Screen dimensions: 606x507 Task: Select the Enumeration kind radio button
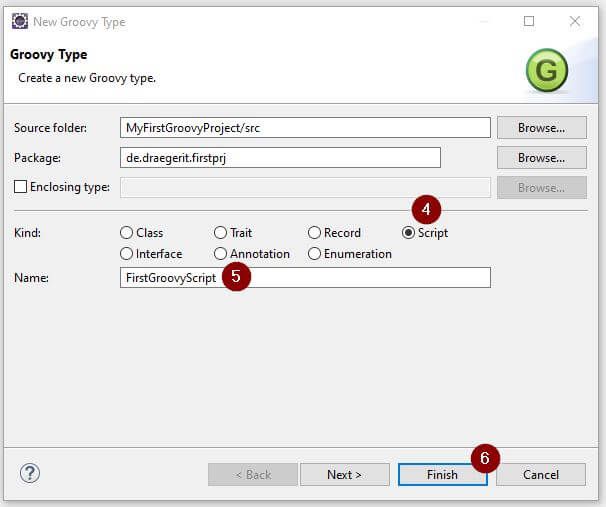pos(315,254)
